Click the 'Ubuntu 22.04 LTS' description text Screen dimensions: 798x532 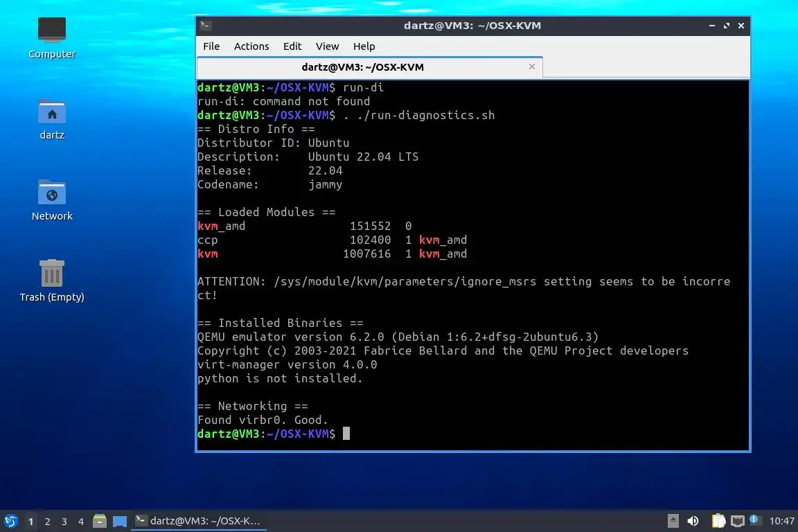pyautogui.click(x=363, y=157)
